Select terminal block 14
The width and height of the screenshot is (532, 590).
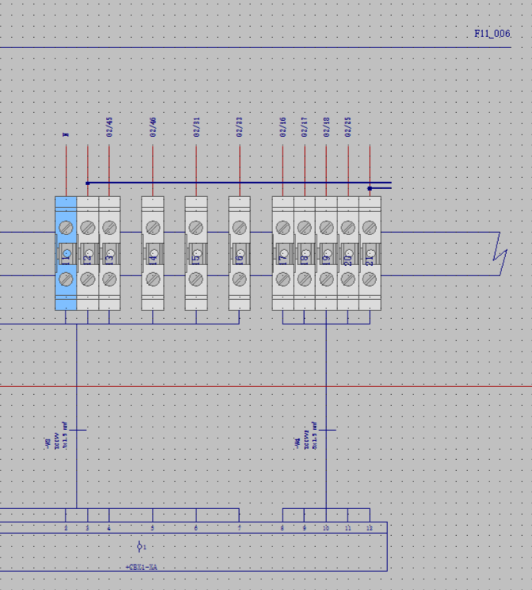(153, 253)
